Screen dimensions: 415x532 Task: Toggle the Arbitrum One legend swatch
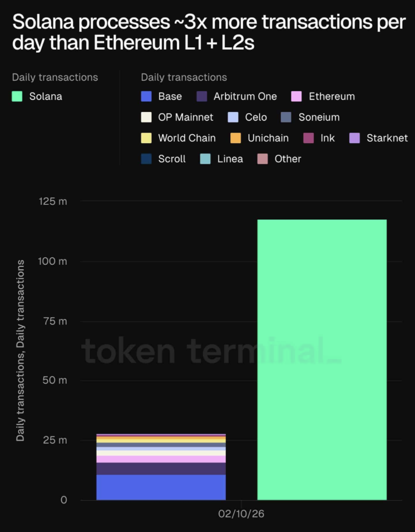tap(202, 96)
